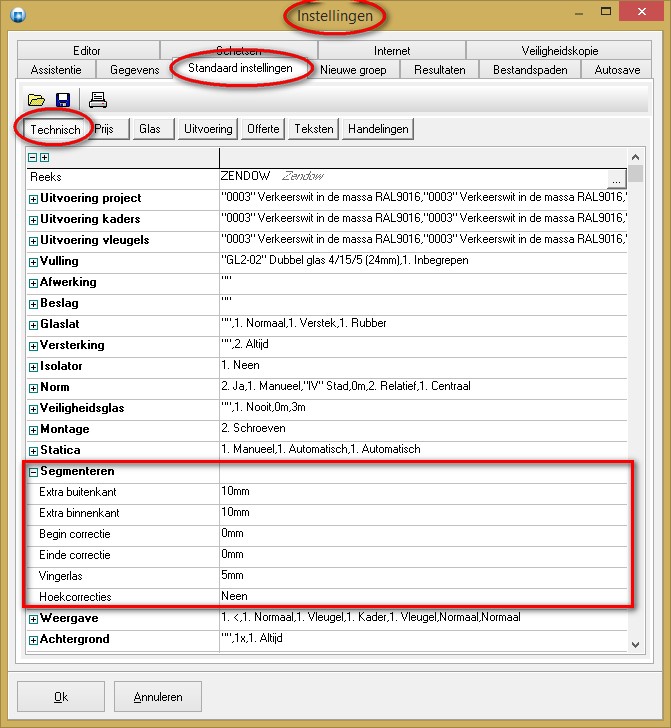Click the Reeks value ZENDOW
The width and height of the screenshot is (671, 728).
(x=246, y=176)
